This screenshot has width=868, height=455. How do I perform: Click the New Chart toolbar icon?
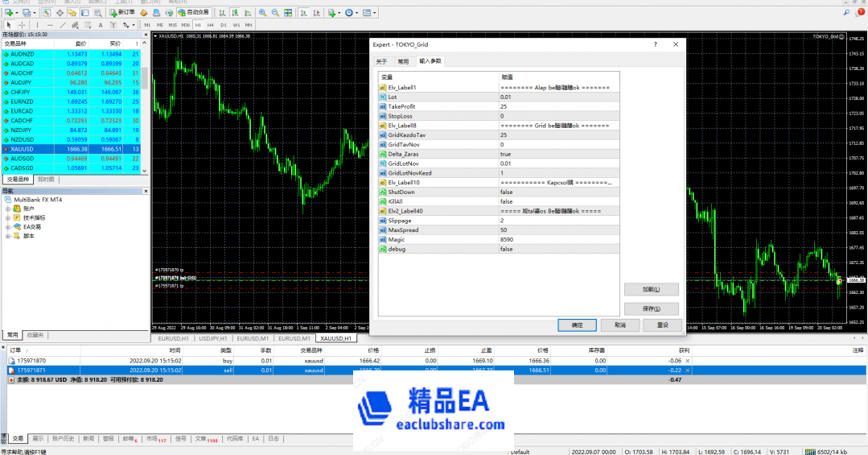pos(9,12)
